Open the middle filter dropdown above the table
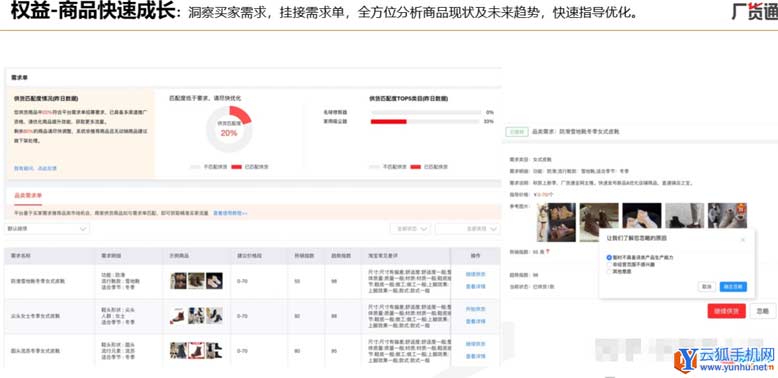Screen dimensions: 778x378 click(x=410, y=229)
